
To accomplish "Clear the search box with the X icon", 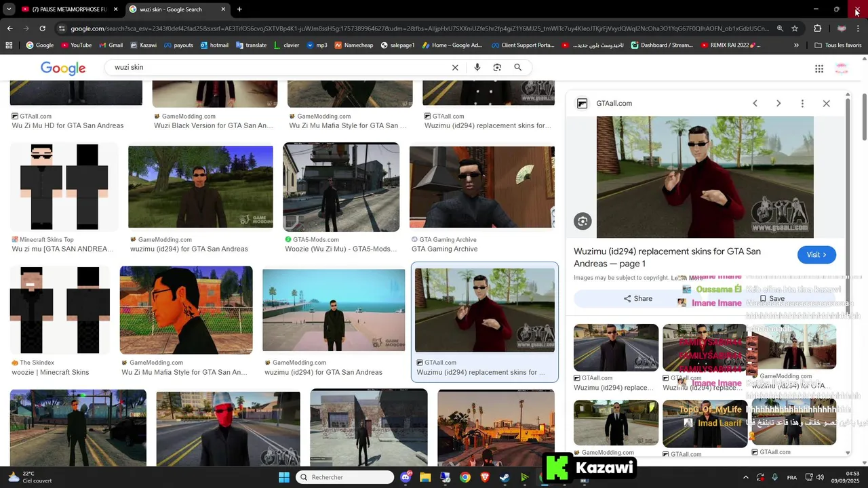I will (455, 68).
